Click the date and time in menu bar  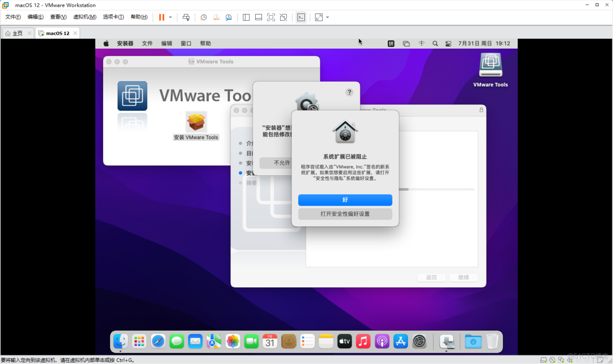click(484, 43)
